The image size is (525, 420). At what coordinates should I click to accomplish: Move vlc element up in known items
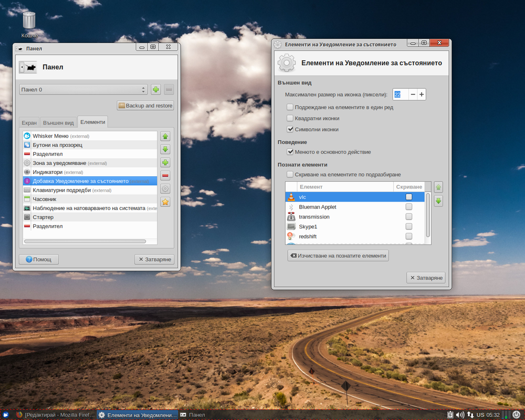pos(438,187)
